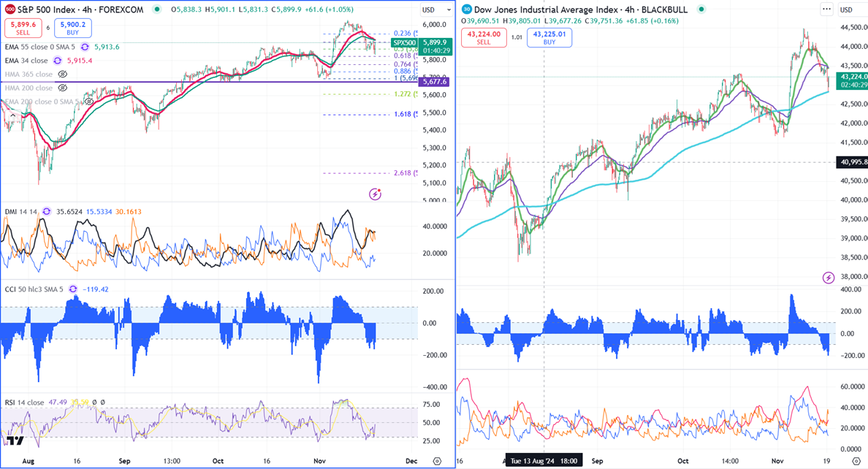Select the HMA 200 close legend

click(x=28, y=88)
